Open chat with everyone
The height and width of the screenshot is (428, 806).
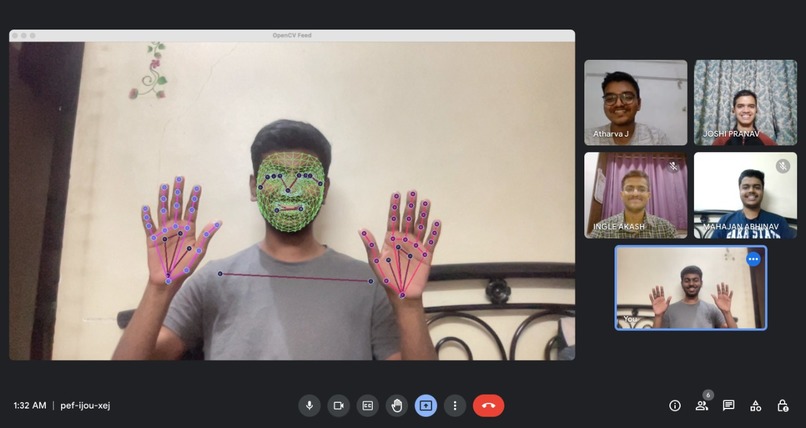coord(728,406)
